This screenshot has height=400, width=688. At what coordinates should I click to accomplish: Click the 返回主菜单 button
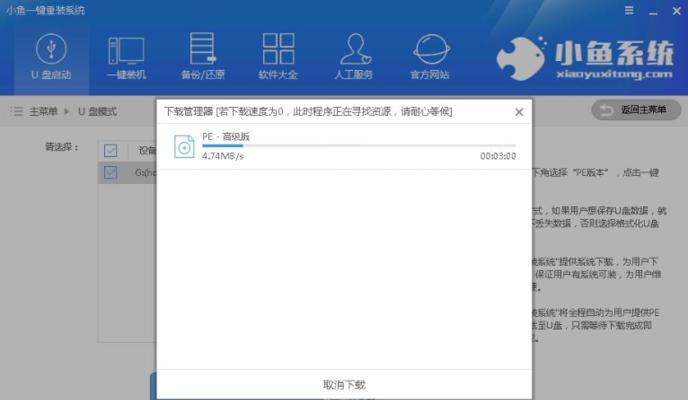(636, 110)
